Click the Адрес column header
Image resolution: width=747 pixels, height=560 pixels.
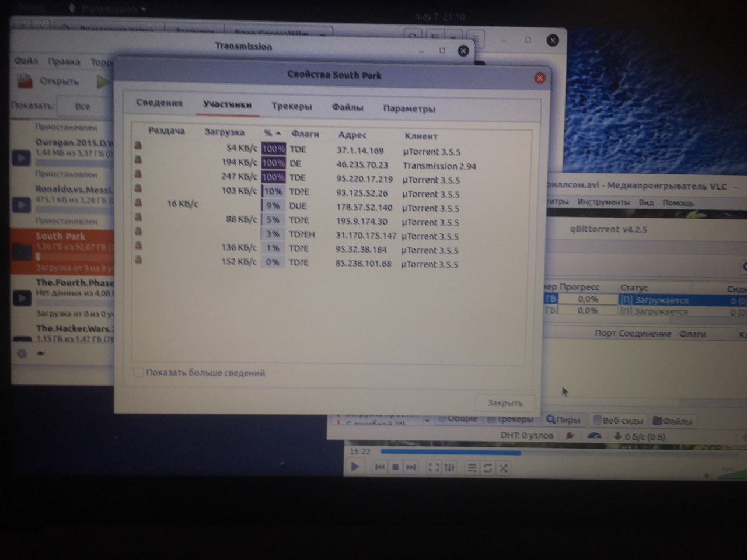click(x=352, y=135)
